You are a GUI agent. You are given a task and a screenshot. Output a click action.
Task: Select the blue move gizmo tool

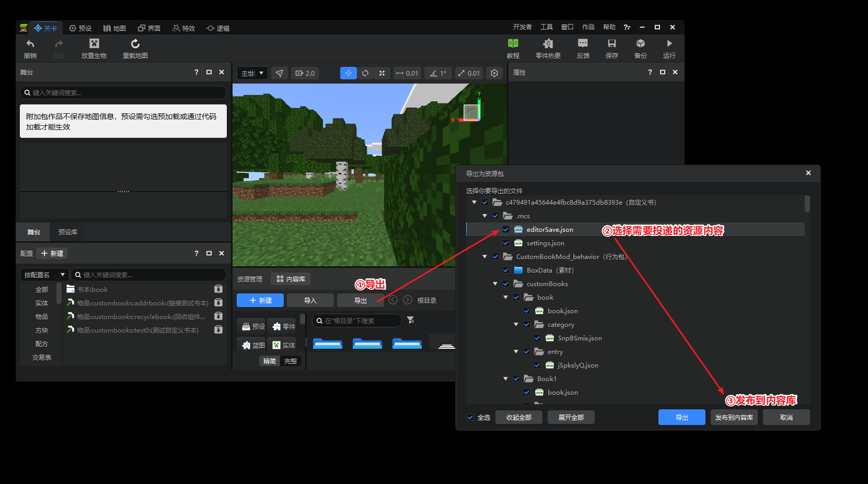point(349,73)
